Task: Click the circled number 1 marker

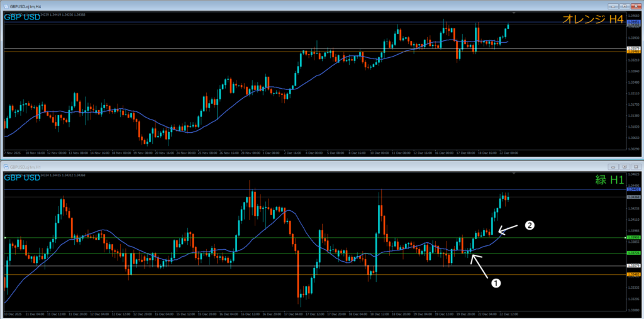Action: 496,284
